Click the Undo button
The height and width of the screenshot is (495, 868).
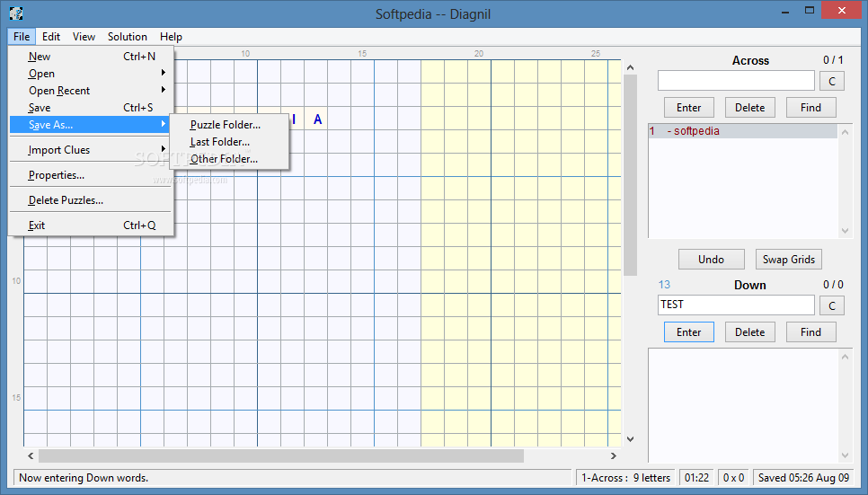tap(711, 260)
